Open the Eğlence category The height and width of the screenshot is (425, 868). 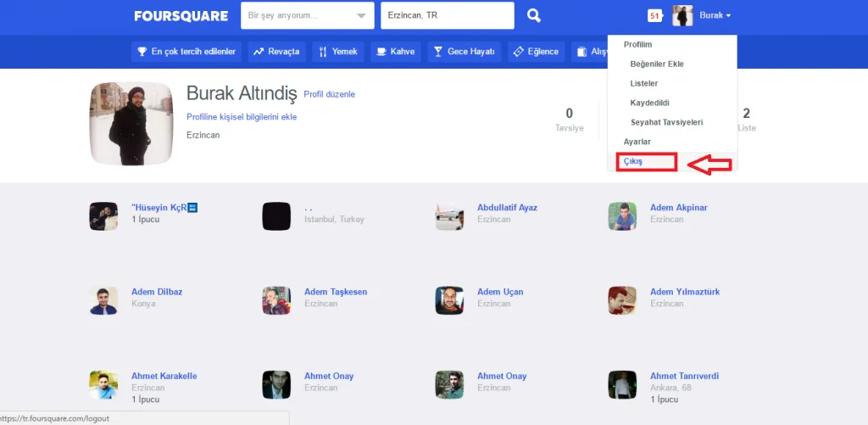click(537, 52)
